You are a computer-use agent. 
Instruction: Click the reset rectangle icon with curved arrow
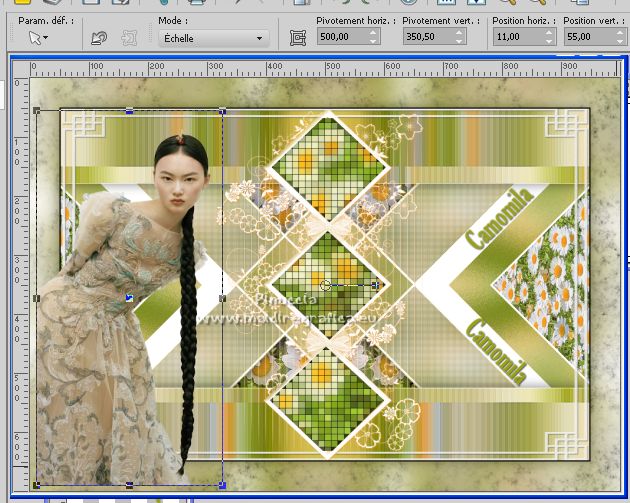[x=99, y=38]
